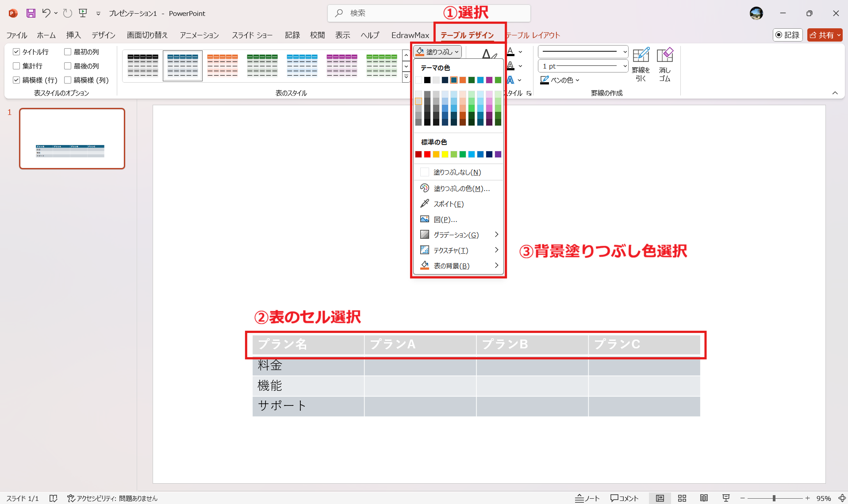This screenshot has height=504, width=848.
Task: Pick standard purple color swatch
Action: click(498, 154)
